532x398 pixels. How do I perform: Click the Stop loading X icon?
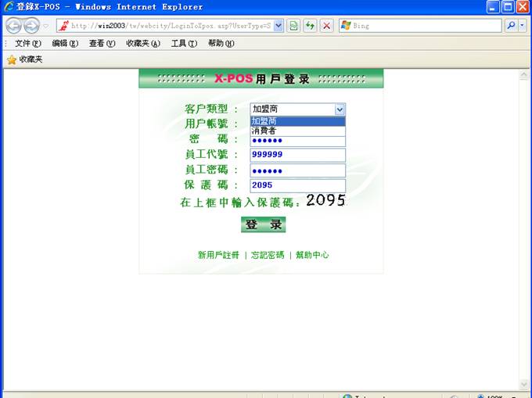(x=326, y=26)
